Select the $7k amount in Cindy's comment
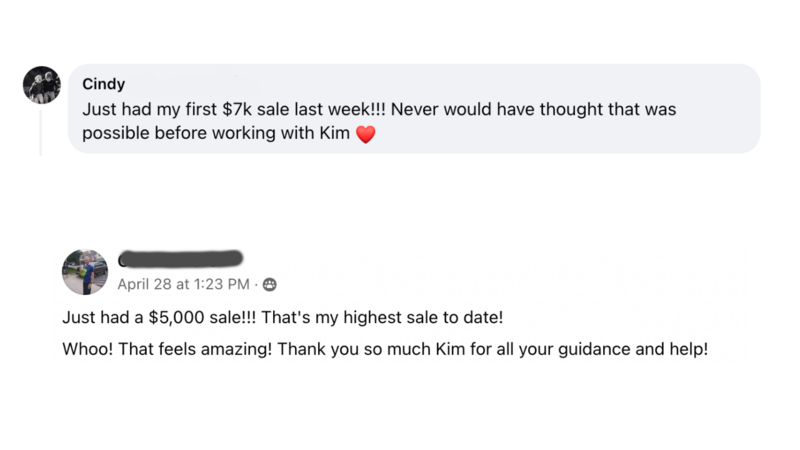The width and height of the screenshot is (800, 450). pos(237,109)
